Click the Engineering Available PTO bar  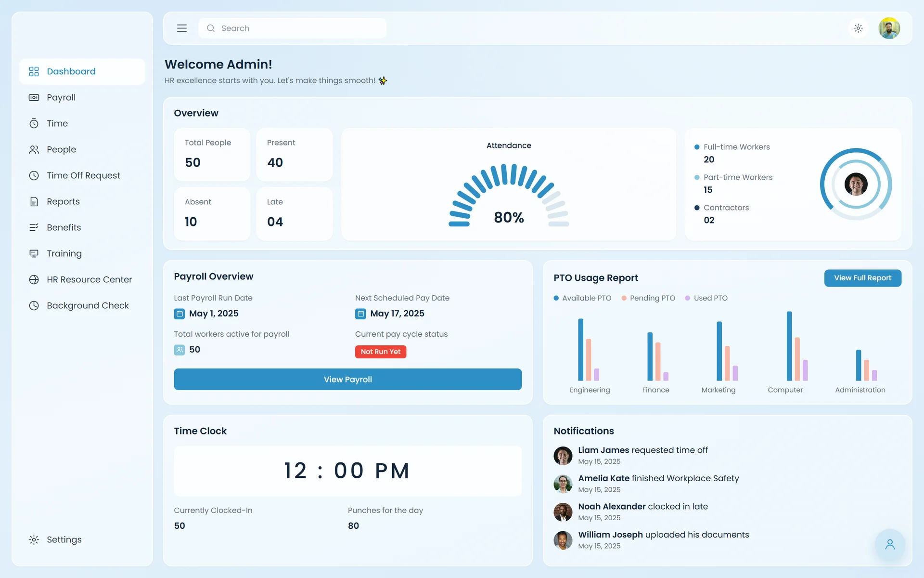pyautogui.click(x=580, y=350)
